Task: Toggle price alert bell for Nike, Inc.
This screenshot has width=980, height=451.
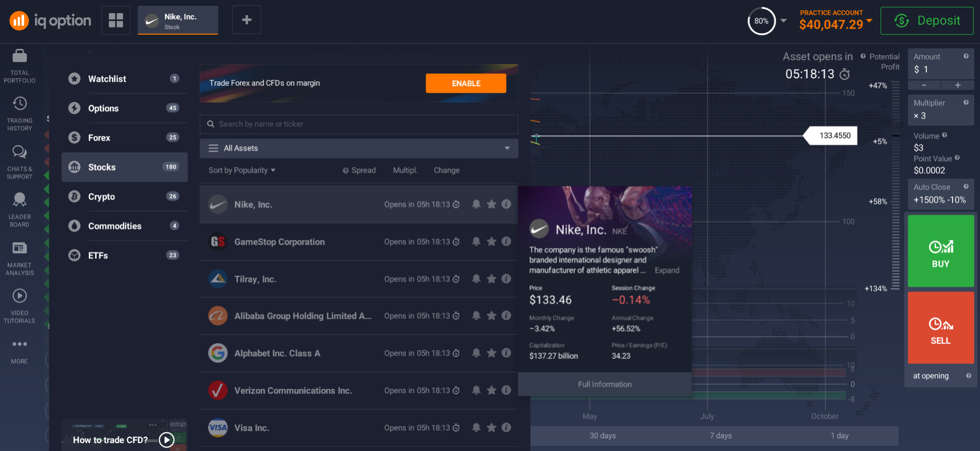Action: pyautogui.click(x=476, y=204)
